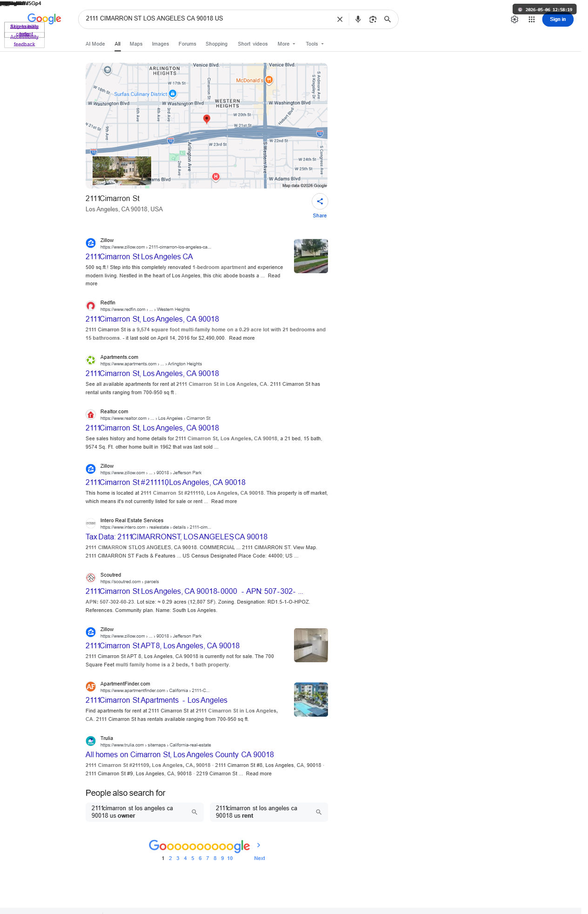The image size is (588, 914).
Task: Open Realtor.com result title link
Action: (152, 428)
